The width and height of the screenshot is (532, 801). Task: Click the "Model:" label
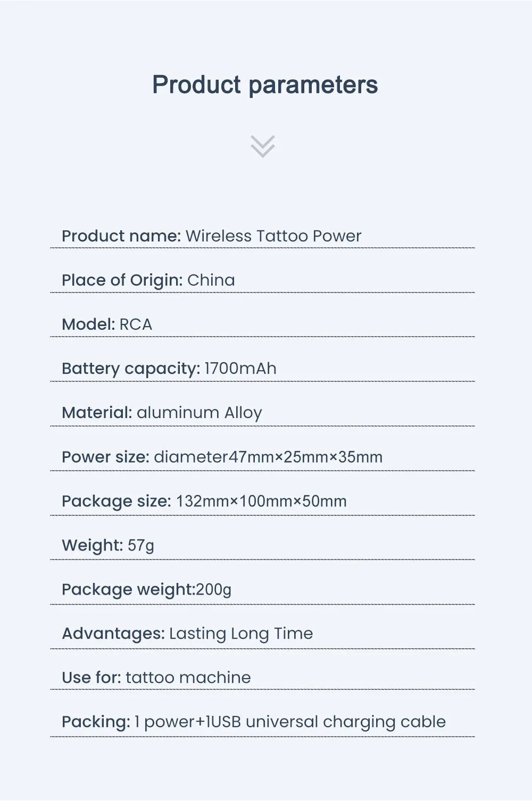pos(88,324)
